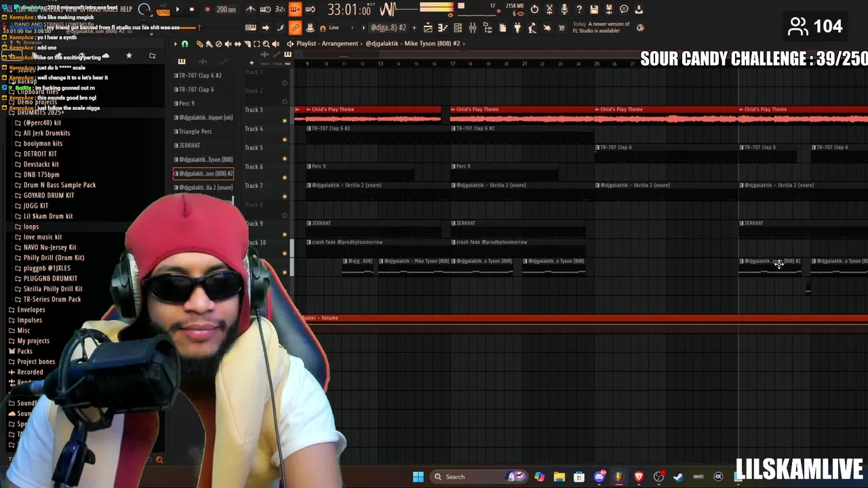Open audio undo history circular arrow icon

(534, 9)
